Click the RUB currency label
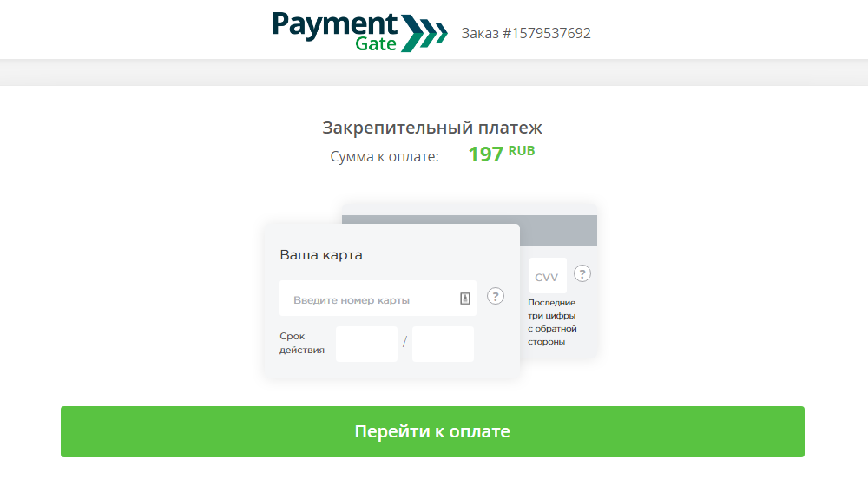This screenshot has height=486, width=868. point(522,150)
